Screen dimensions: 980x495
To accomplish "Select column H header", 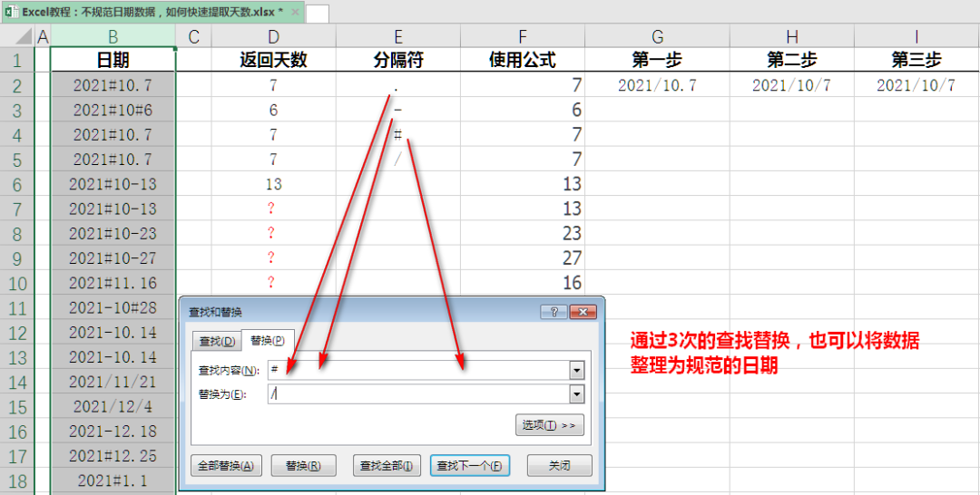I will 791,37.
